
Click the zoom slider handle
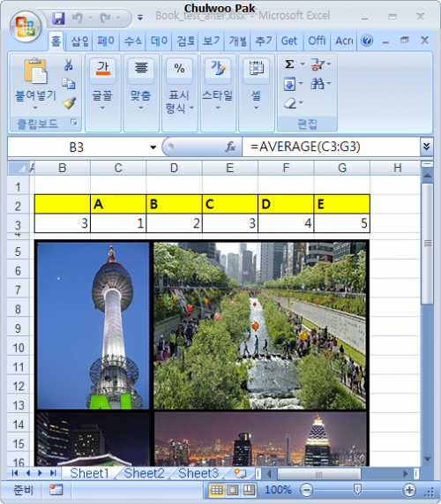357,490
